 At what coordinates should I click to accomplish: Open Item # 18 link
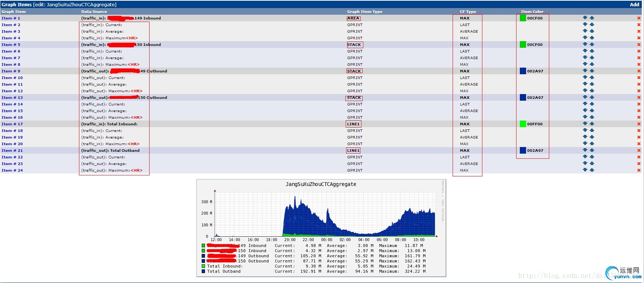click(12, 130)
